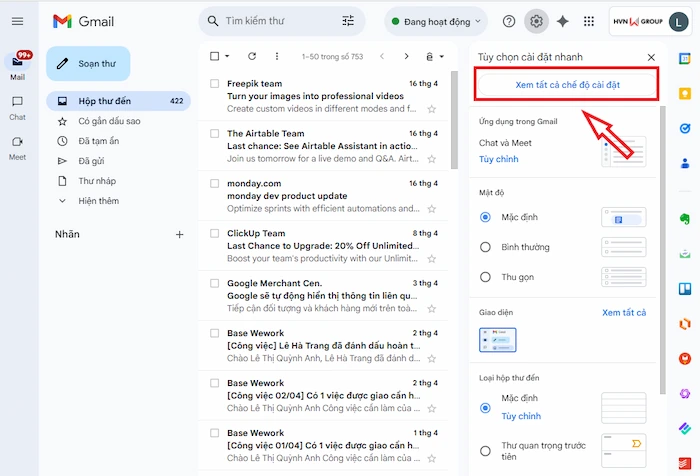Open search filter options icon
The height and width of the screenshot is (476, 700).
click(x=348, y=21)
